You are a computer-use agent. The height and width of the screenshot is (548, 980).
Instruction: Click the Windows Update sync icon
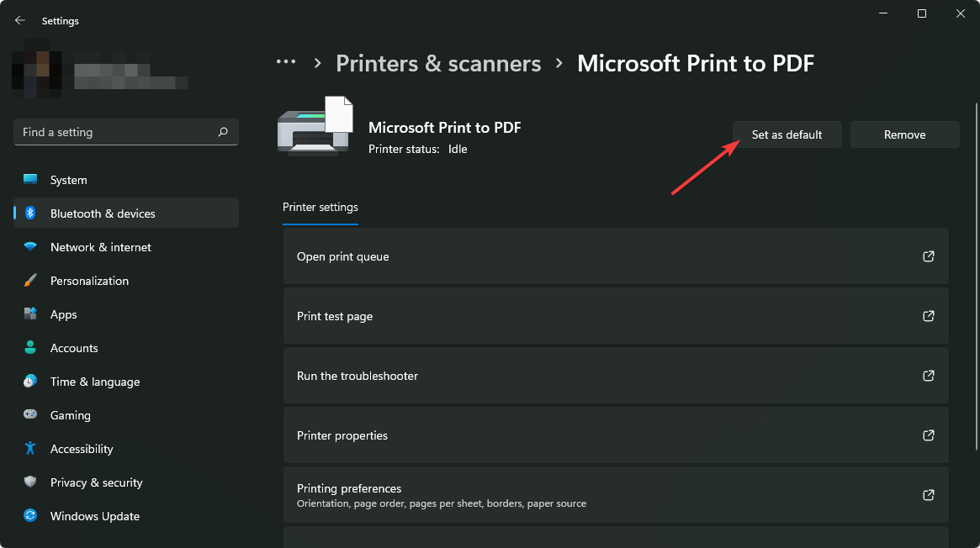(x=30, y=516)
